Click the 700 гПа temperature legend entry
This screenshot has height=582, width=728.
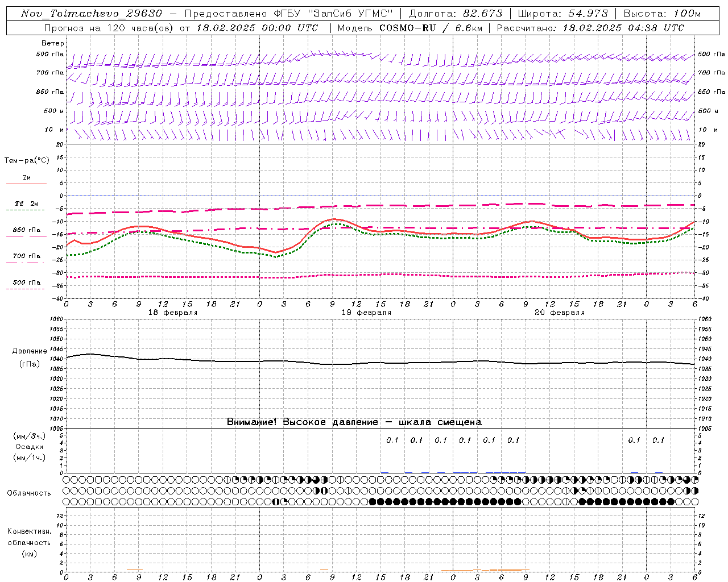click(27, 256)
